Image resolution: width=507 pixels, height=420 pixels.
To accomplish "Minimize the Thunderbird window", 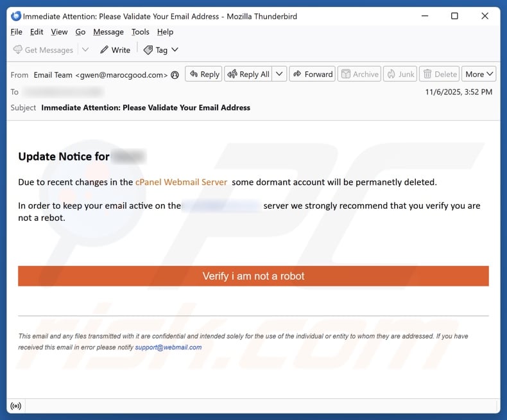I will click(425, 16).
